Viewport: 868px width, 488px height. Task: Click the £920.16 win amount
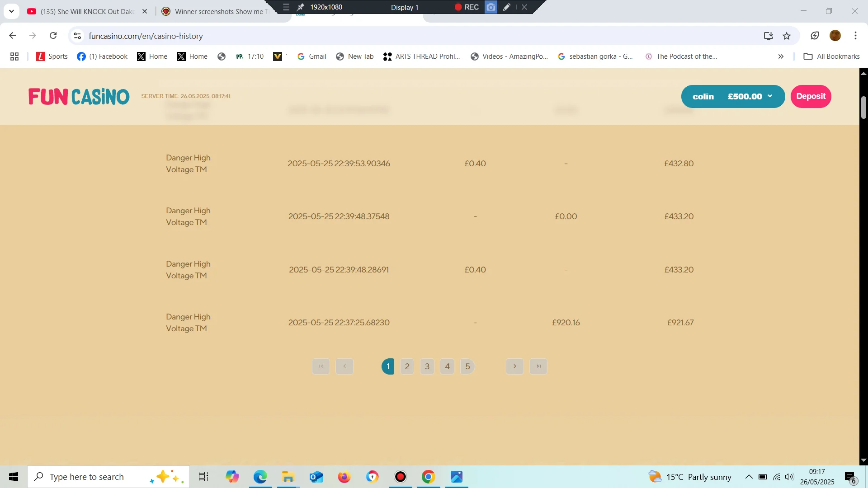tap(566, 323)
